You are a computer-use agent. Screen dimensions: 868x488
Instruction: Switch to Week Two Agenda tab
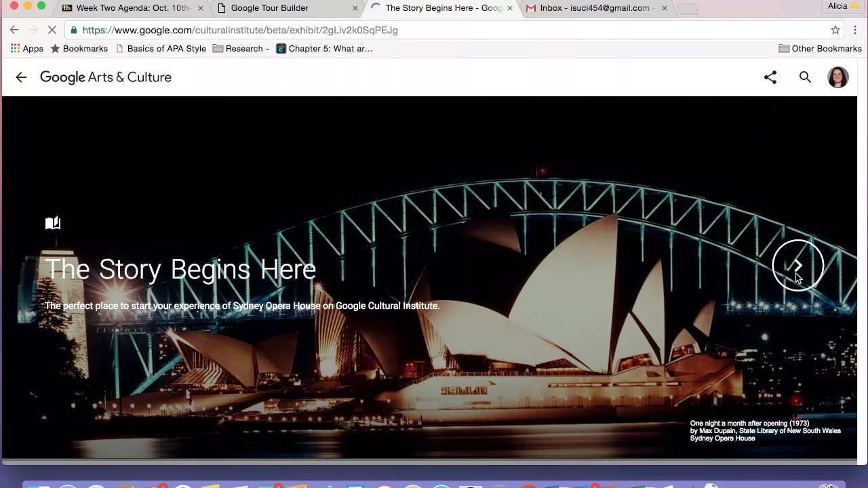coord(134,8)
